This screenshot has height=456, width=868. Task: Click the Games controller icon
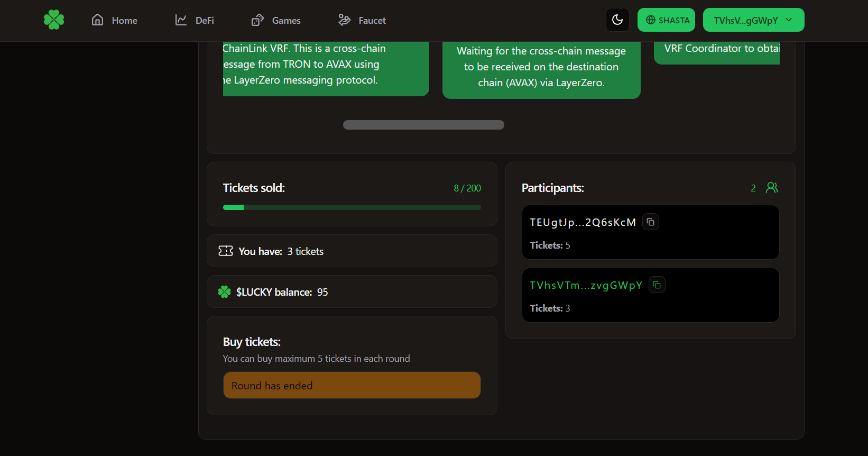click(x=257, y=20)
